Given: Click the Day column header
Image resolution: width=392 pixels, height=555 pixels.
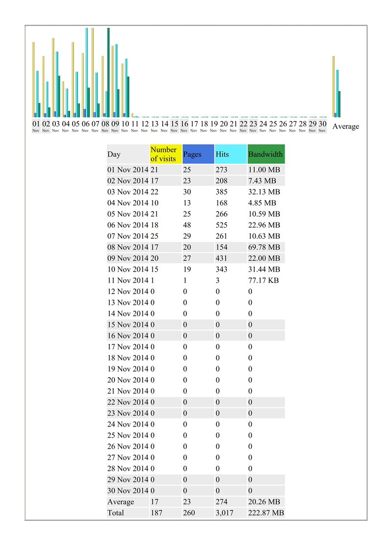Looking at the screenshot, I should pos(128,154).
